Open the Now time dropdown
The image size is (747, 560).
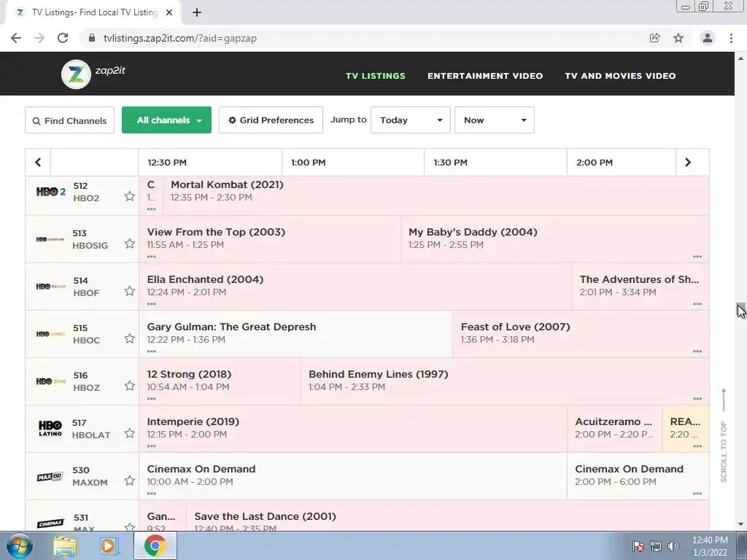click(495, 120)
